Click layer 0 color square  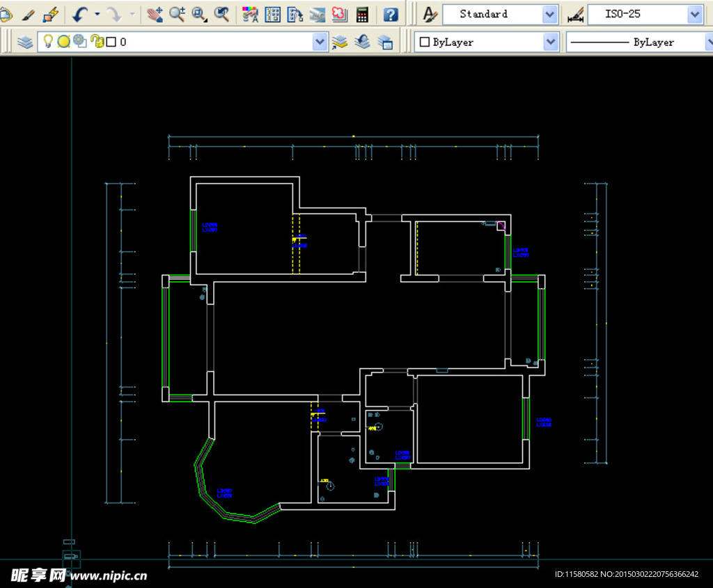pos(111,42)
